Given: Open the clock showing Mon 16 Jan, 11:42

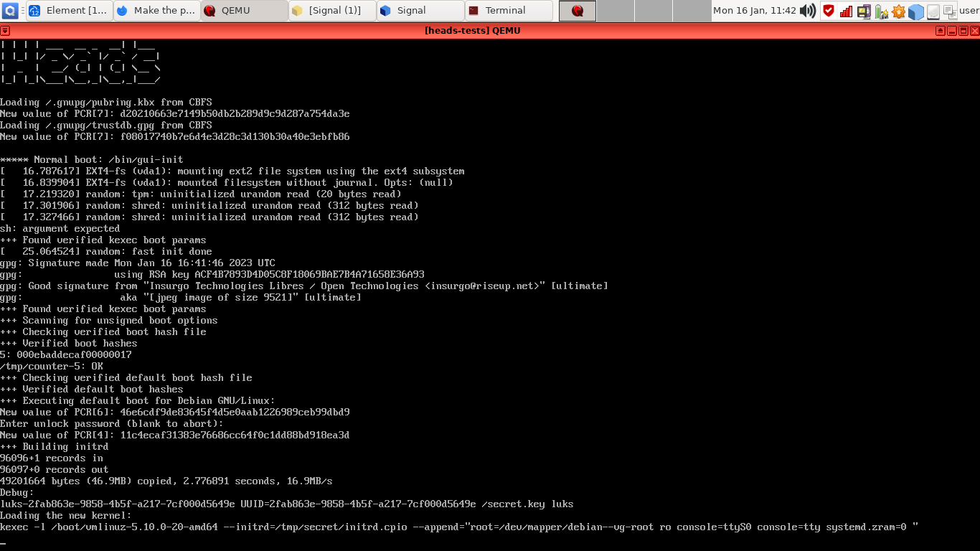Looking at the screenshot, I should point(755,11).
